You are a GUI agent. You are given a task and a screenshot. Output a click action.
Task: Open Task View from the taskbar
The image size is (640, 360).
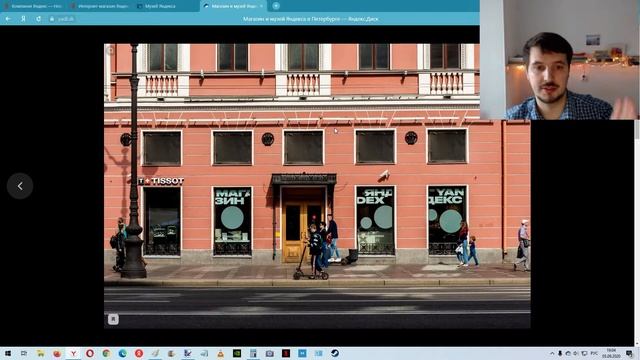coord(24,353)
